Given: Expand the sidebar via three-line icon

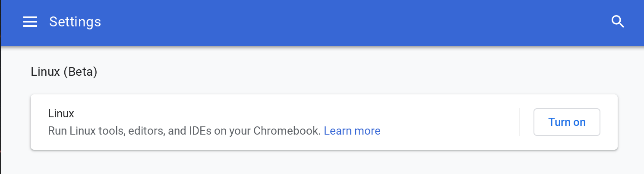Looking at the screenshot, I should [x=30, y=22].
